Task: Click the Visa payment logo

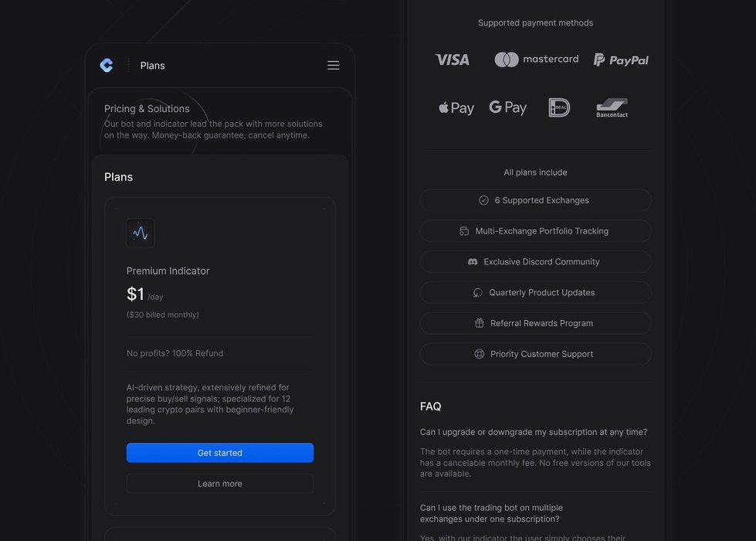Action: tap(452, 60)
